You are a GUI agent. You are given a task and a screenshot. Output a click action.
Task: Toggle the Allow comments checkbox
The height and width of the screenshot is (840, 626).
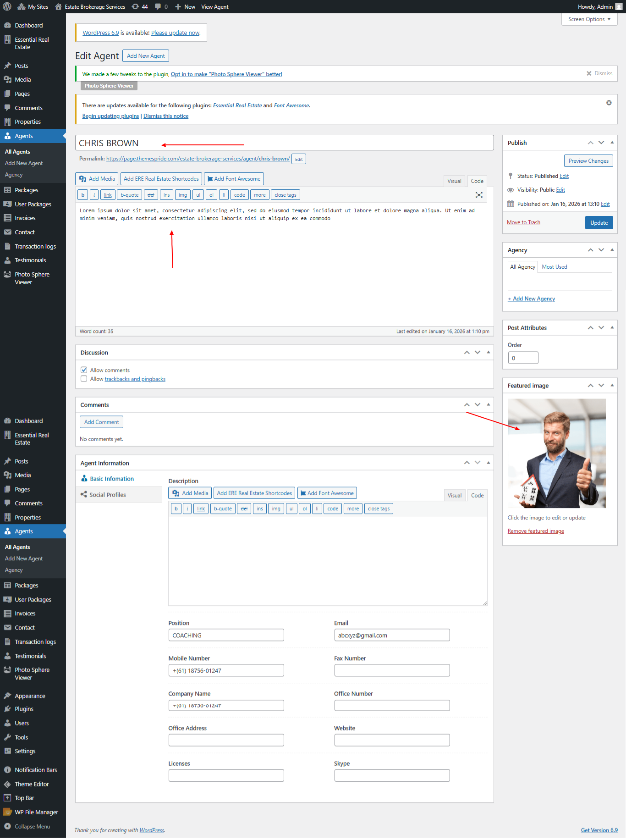click(84, 370)
